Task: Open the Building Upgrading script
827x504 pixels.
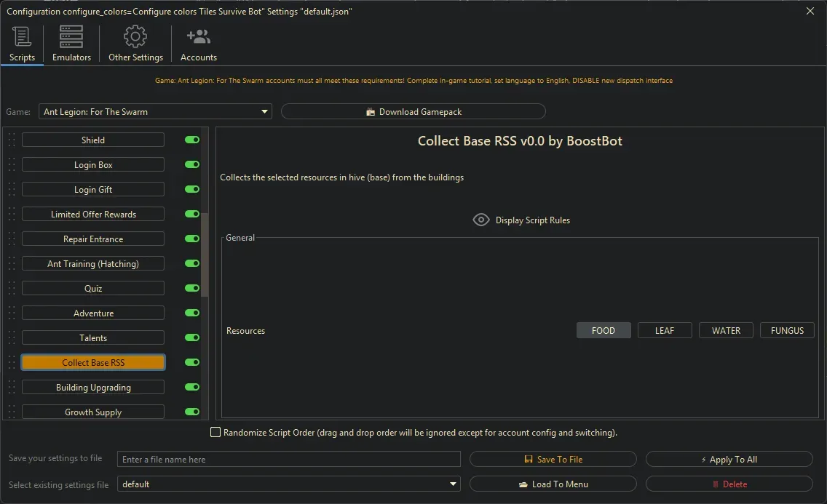Action: [x=93, y=388]
